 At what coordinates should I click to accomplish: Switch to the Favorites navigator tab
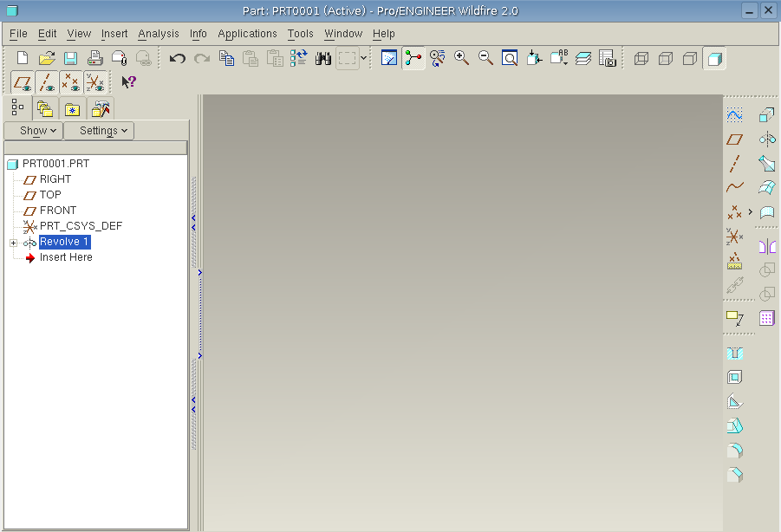tap(72, 109)
